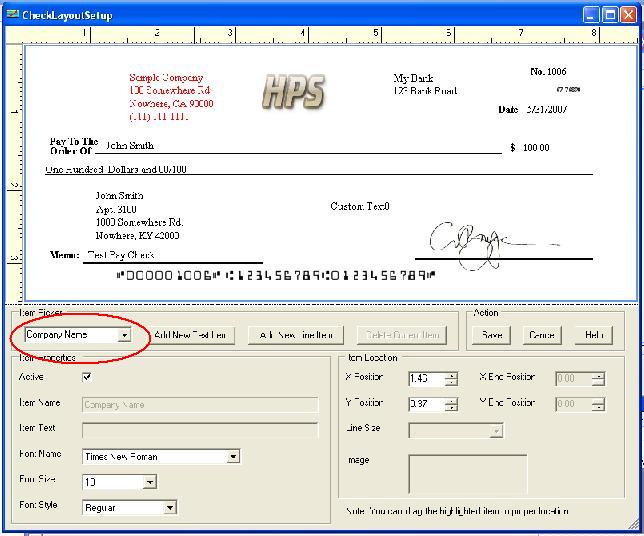The image size is (644, 536).
Task: Decrease the Y Position spinner value
Action: [452, 408]
